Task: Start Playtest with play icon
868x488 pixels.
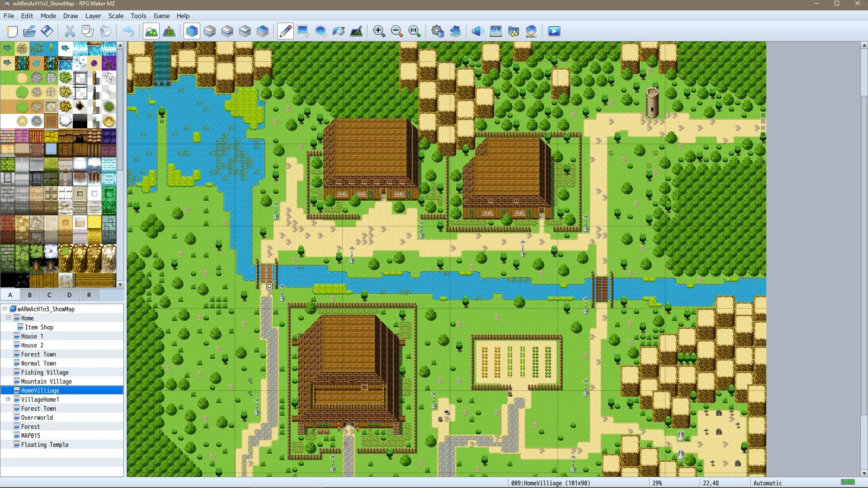Action: tap(554, 31)
